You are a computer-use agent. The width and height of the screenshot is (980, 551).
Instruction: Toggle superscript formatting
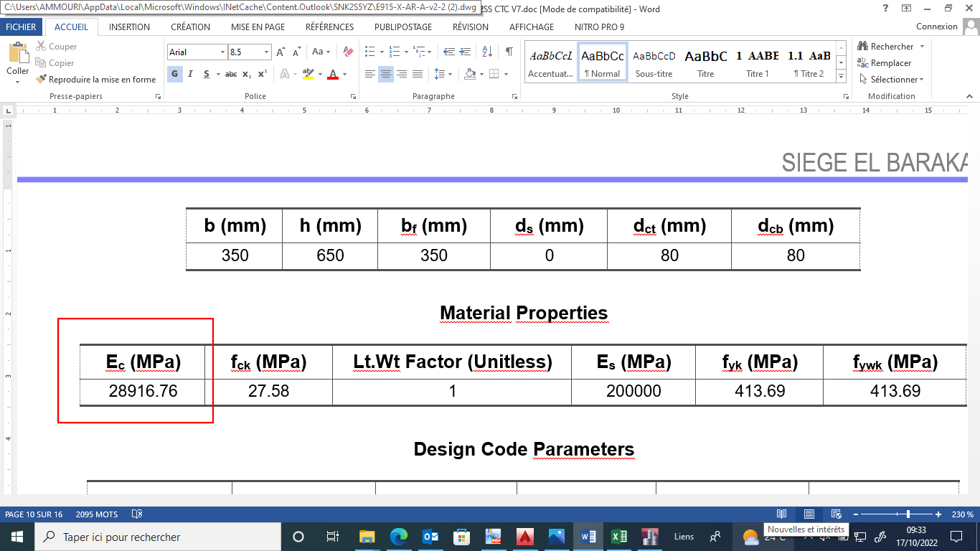pos(263,74)
